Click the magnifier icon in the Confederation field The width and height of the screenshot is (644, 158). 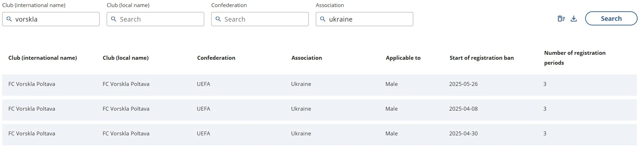pyautogui.click(x=218, y=19)
